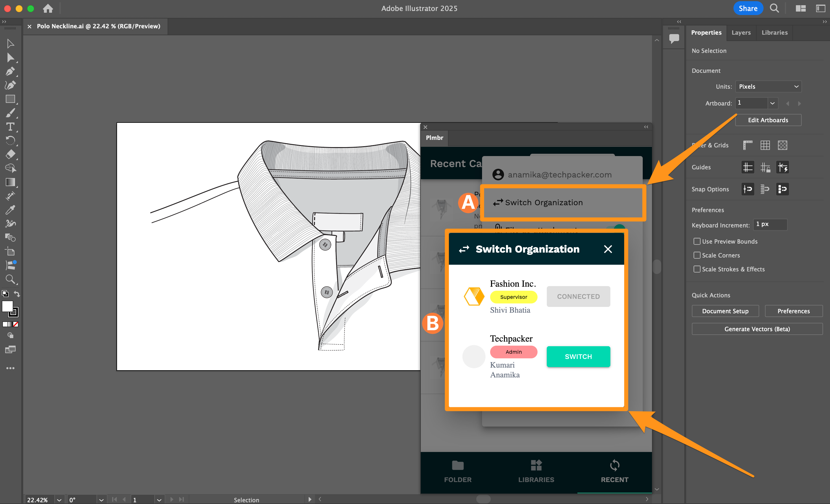Select the Type tool

[x=10, y=127]
